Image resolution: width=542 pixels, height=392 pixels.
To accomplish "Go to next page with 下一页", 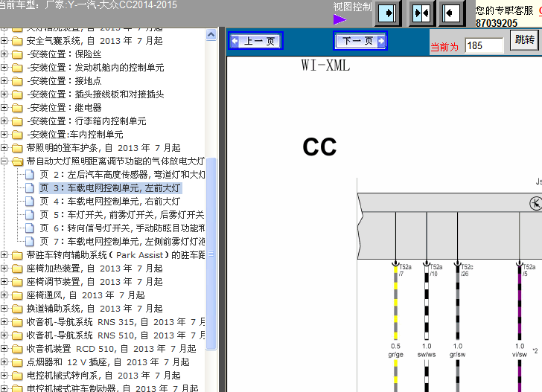I will 360,41.
